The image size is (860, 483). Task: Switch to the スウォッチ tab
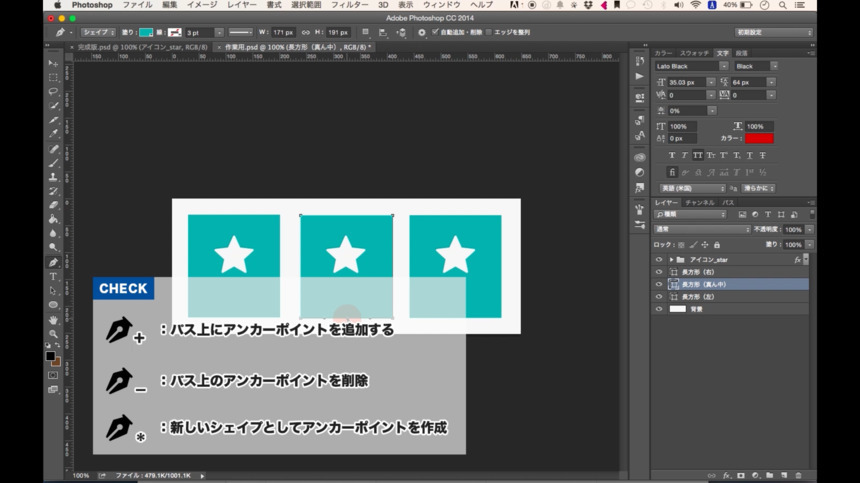coord(694,53)
